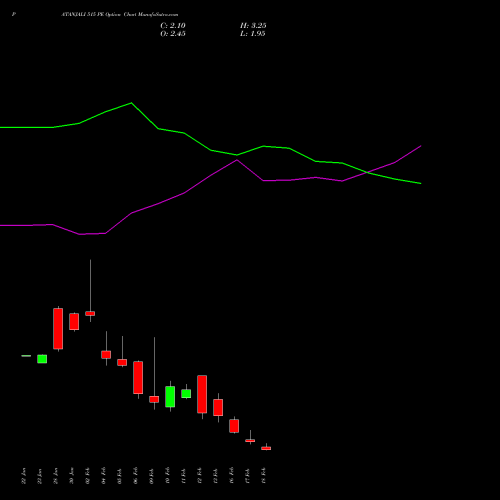
Task: Select the 18 Feb date label
Action: tap(264, 476)
